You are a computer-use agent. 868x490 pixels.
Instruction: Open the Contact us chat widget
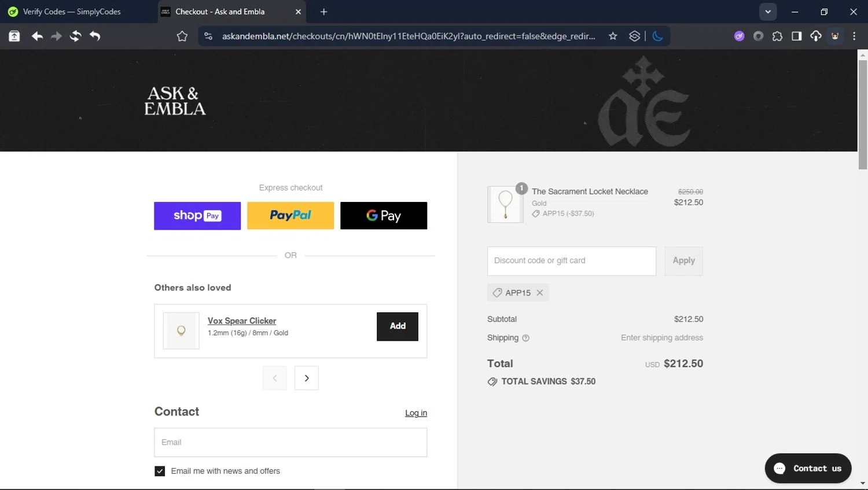pyautogui.click(x=808, y=469)
